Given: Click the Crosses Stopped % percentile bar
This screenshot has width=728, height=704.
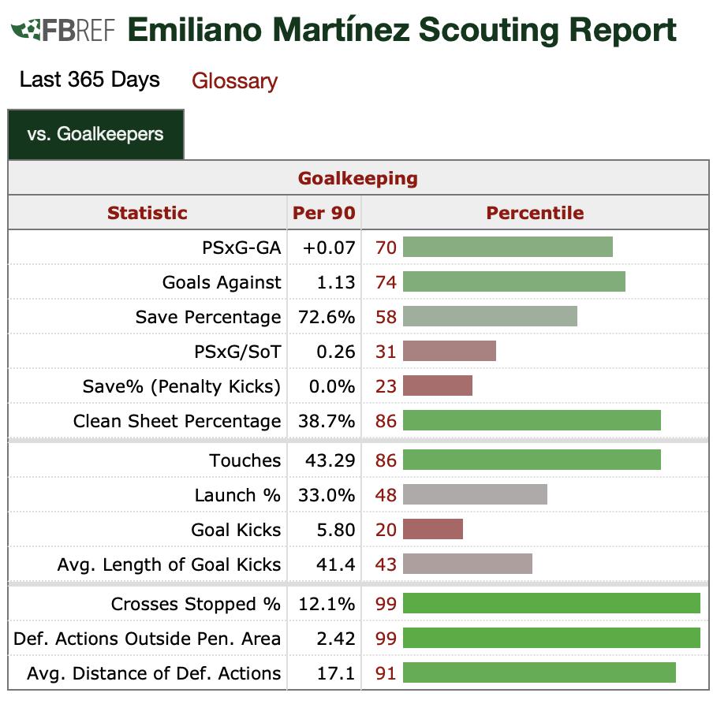Looking at the screenshot, I should tap(551, 604).
